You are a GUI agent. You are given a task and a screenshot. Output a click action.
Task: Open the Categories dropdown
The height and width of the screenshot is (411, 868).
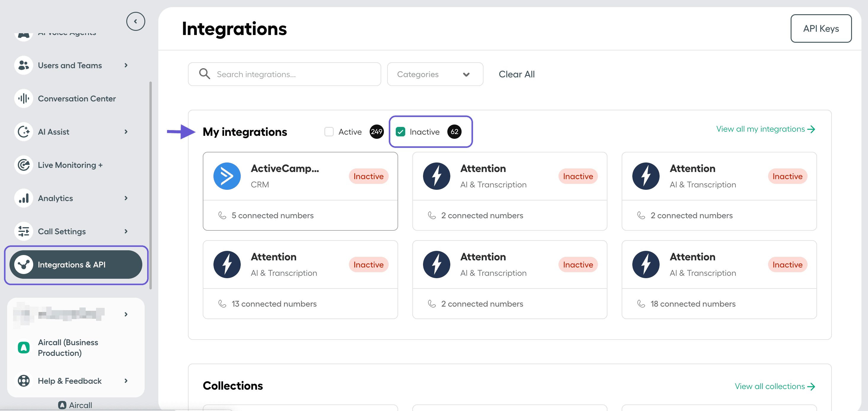[x=435, y=74]
